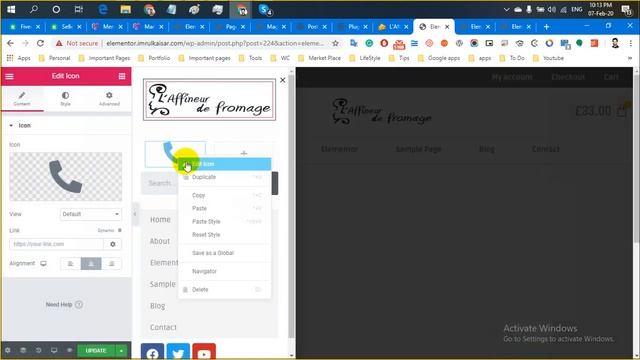Open About menu link
The image size is (640, 360).
click(160, 241)
